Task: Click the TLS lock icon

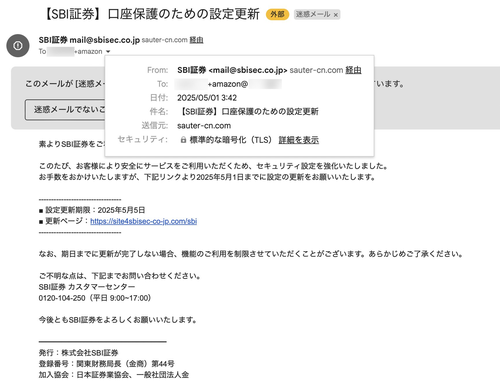Action: 183,140
